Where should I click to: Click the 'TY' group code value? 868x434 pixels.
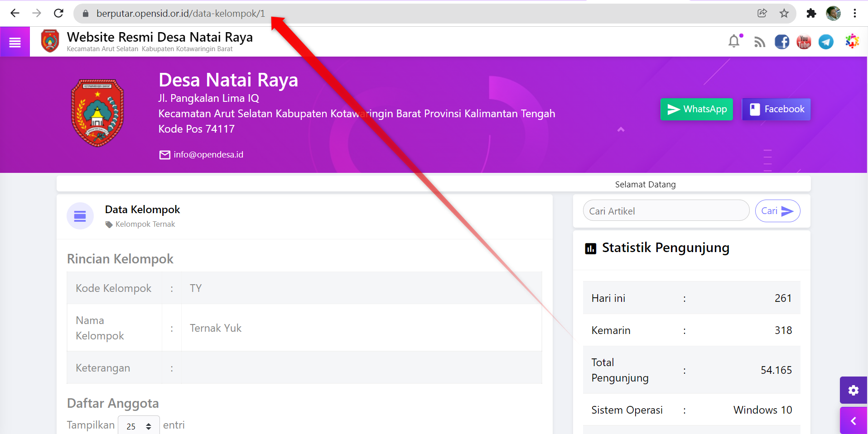(196, 288)
